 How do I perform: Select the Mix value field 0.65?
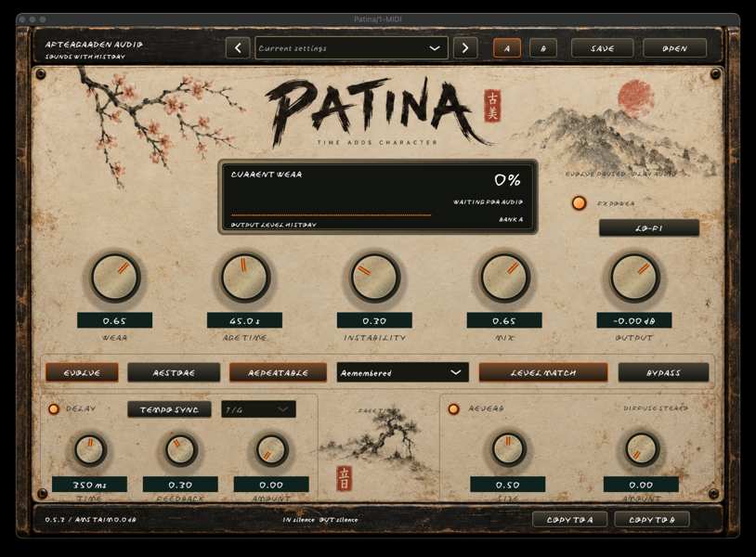504,320
